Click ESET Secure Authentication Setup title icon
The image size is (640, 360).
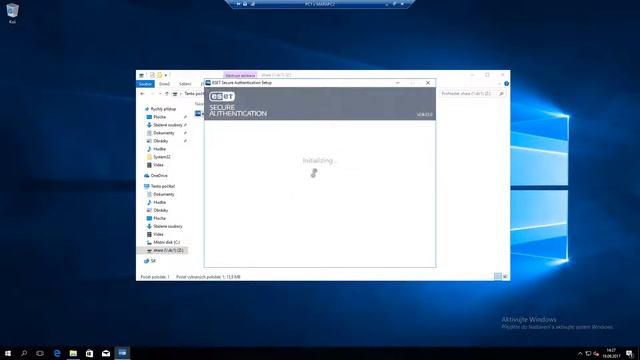[x=208, y=83]
